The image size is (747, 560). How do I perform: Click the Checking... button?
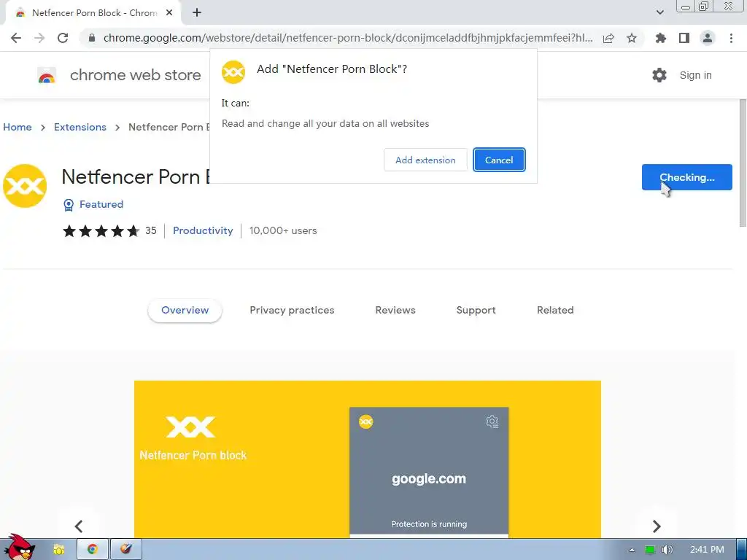coord(686,177)
